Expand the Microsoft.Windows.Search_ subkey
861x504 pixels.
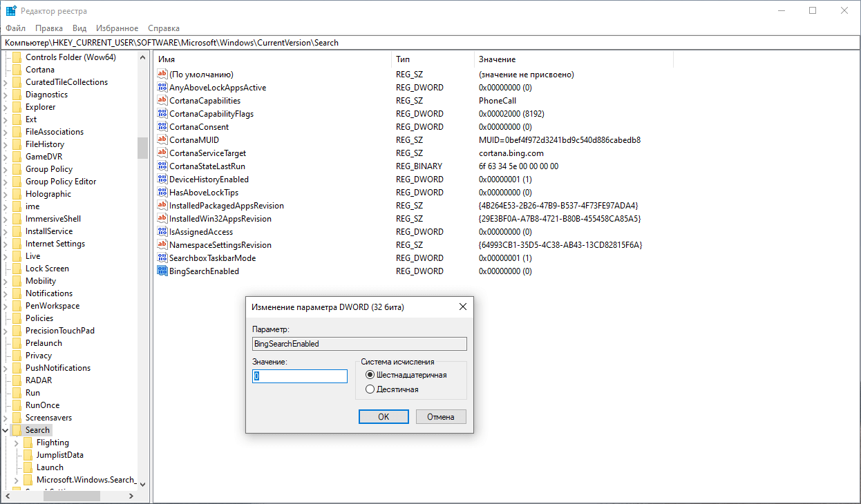17,480
